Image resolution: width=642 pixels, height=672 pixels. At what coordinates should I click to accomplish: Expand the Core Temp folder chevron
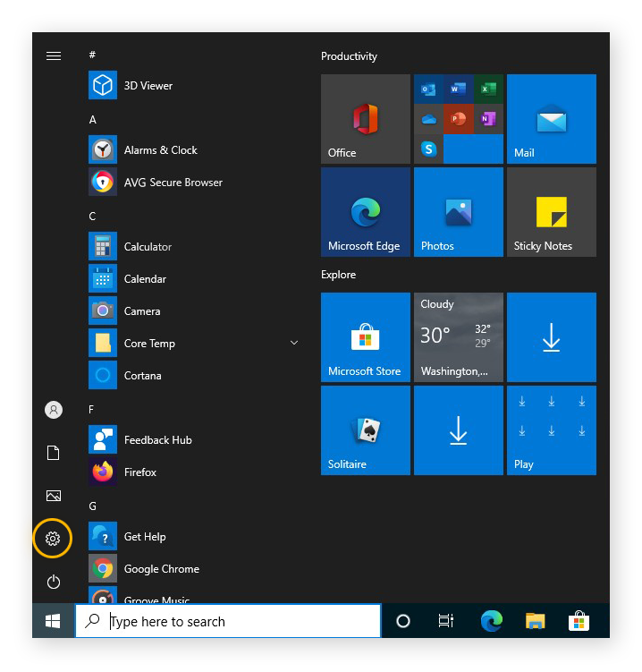294,343
